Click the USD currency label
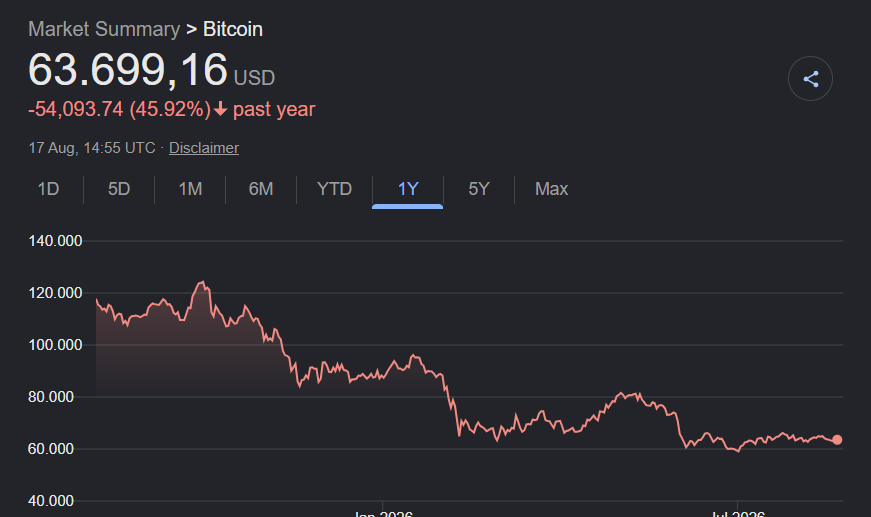 pyautogui.click(x=254, y=78)
